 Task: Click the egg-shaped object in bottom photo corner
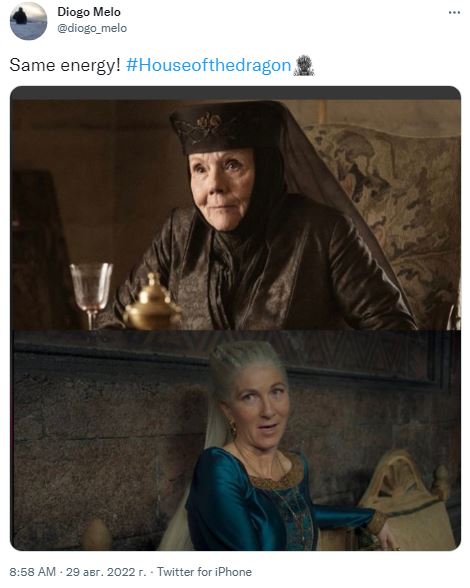point(97,536)
